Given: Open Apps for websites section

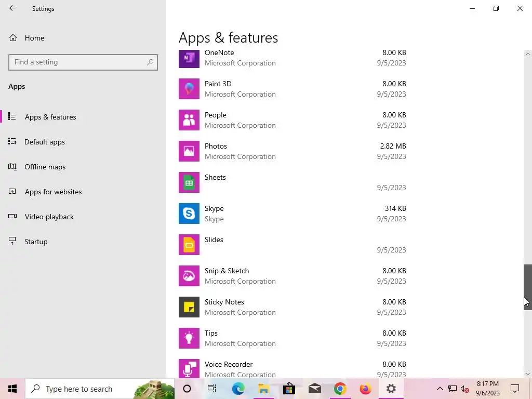Looking at the screenshot, I should pos(83,192).
